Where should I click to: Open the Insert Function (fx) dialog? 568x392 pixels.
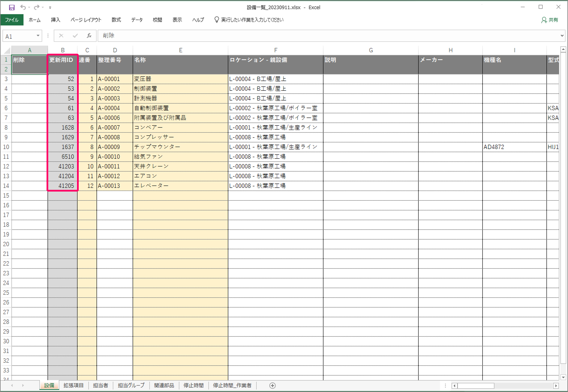[89, 36]
